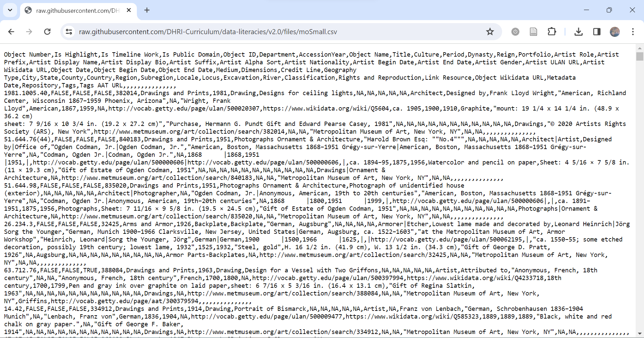Toggle the browser side panel
644x338 pixels.
[597, 32]
